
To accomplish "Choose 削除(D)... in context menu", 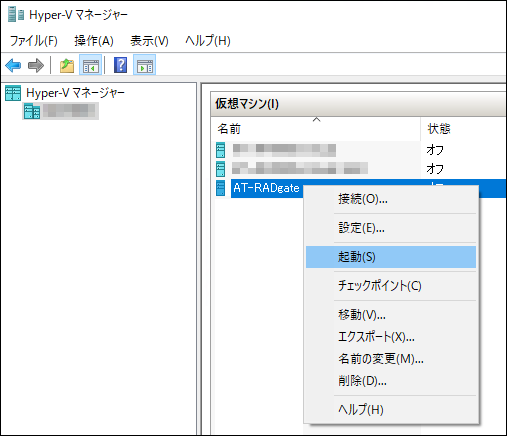I will [x=391, y=381].
